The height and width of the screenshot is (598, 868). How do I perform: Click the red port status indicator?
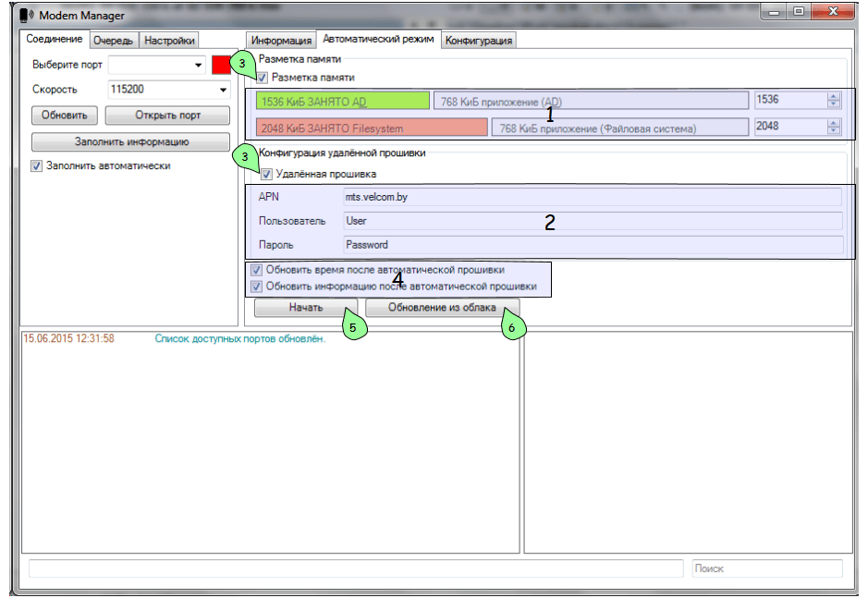pos(221,65)
